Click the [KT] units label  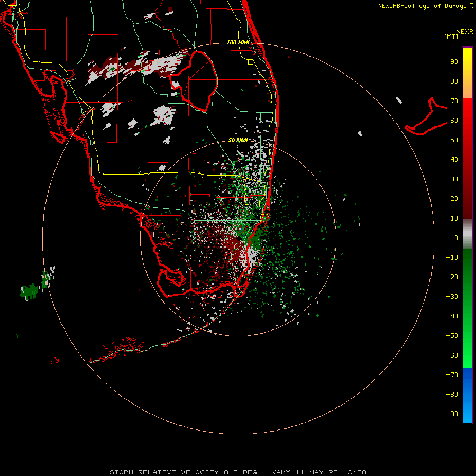pyautogui.click(x=452, y=36)
